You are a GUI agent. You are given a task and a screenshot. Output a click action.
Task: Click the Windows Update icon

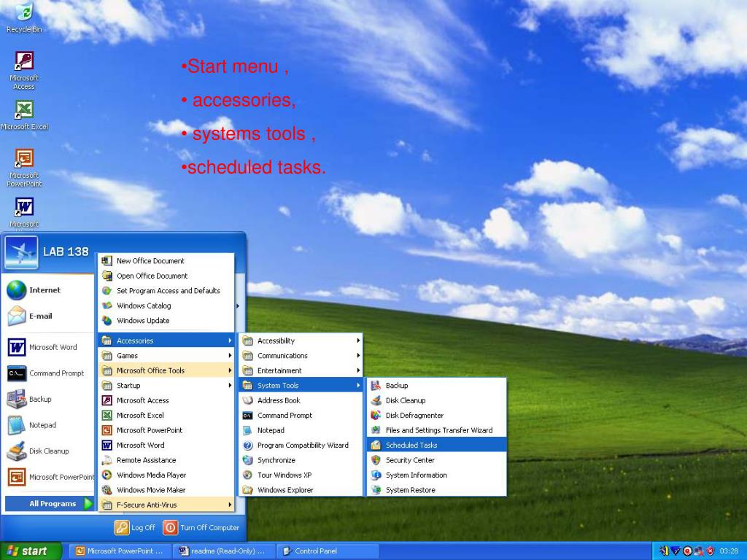(x=107, y=321)
